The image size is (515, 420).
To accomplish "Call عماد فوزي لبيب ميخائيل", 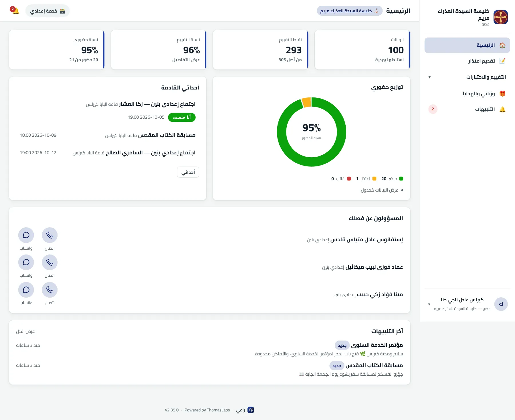I will pos(50,262).
